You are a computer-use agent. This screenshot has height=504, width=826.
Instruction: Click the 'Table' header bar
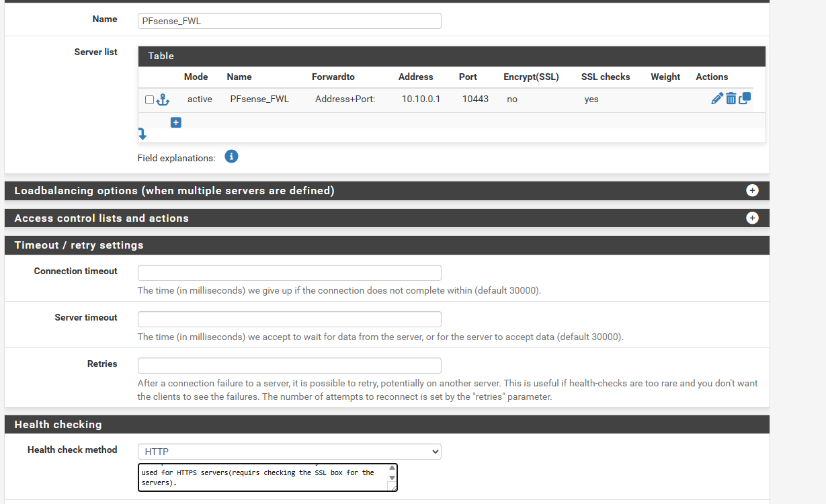(x=452, y=56)
